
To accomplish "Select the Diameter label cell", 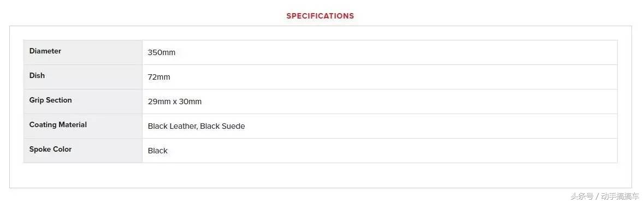I will pyautogui.click(x=83, y=52).
